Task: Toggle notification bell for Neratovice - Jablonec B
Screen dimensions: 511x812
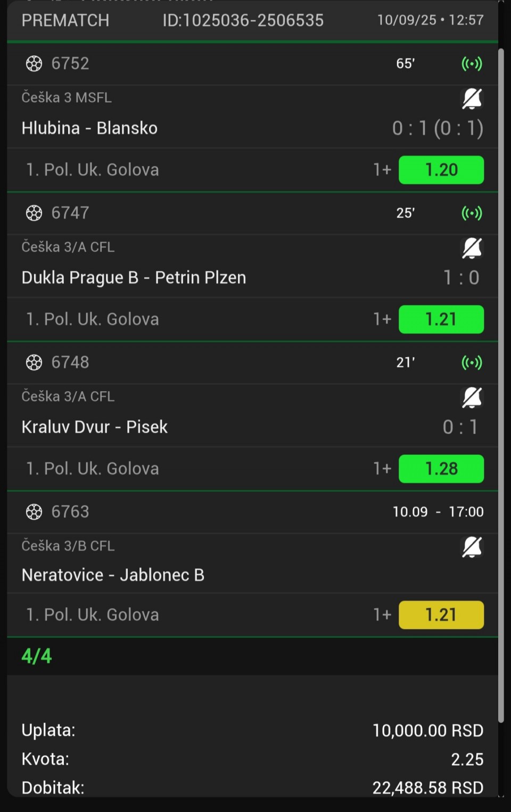Action: pos(472,547)
